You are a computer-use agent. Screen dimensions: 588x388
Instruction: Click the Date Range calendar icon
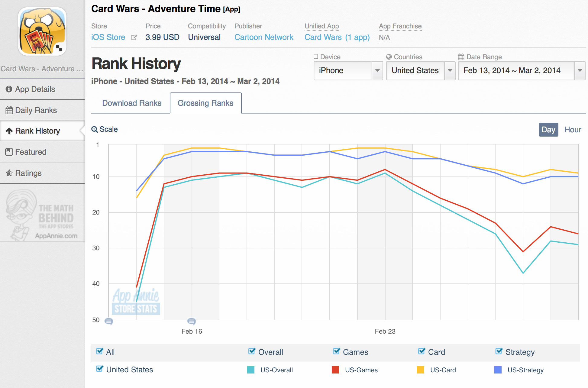pyautogui.click(x=461, y=57)
